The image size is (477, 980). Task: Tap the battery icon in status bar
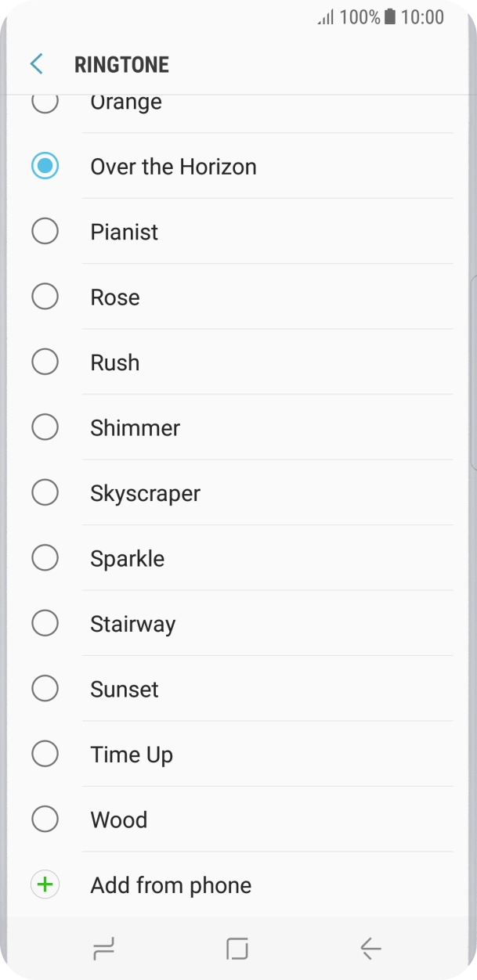[389, 17]
